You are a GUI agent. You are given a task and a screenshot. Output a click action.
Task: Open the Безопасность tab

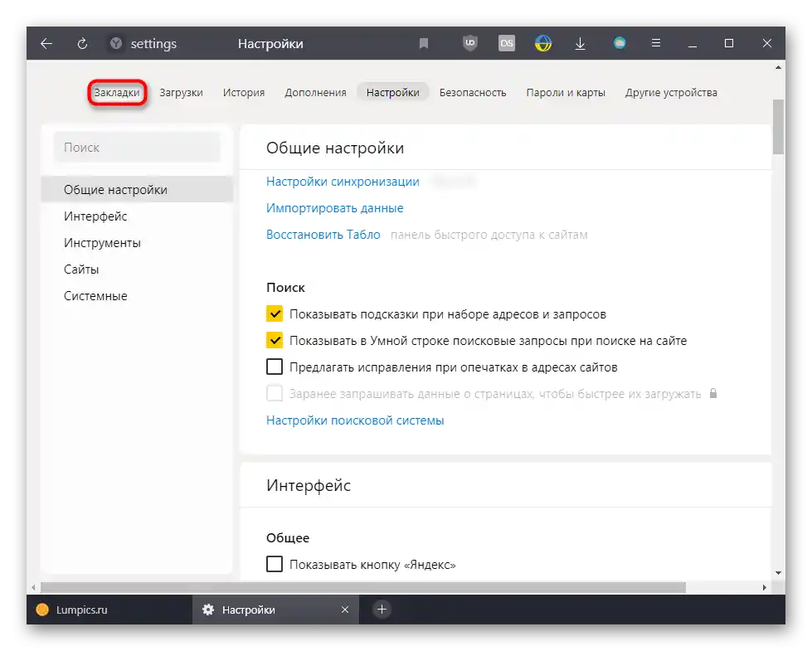pos(473,93)
